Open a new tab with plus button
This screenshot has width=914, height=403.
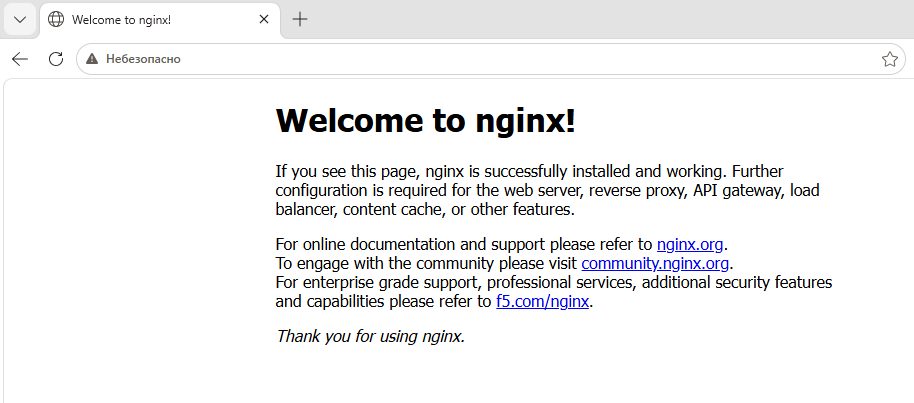[x=300, y=19]
